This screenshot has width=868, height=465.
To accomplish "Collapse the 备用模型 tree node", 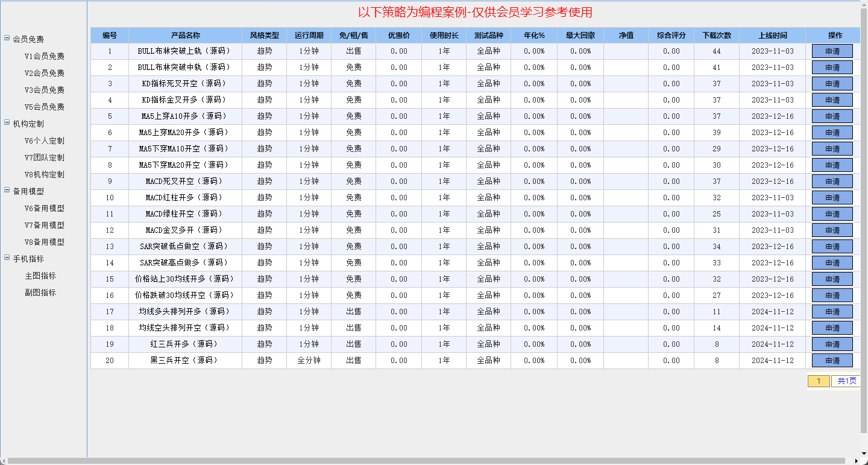I will pos(7,191).
